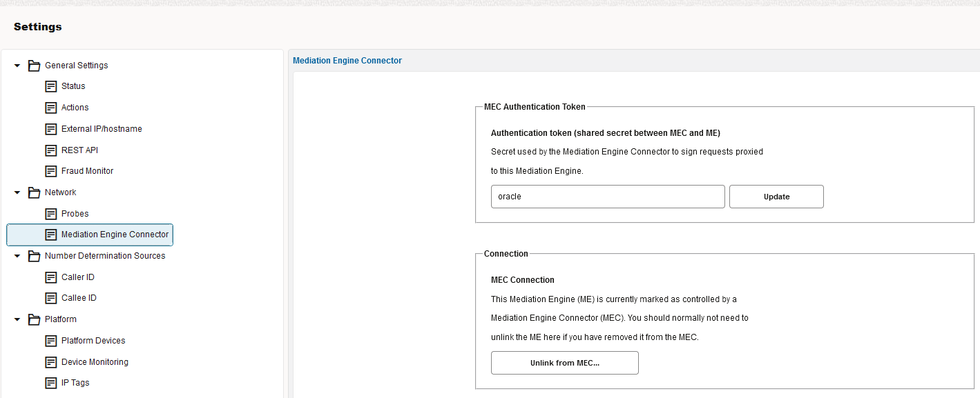Click the Connection section legend
The image size is (980, 398).
pos(506,254)
